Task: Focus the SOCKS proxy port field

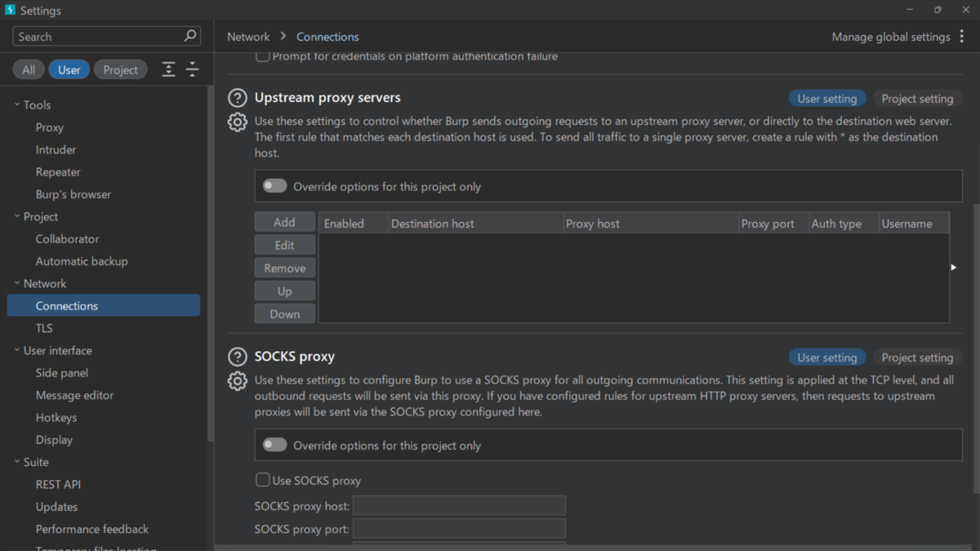Action: coord(459,528)
